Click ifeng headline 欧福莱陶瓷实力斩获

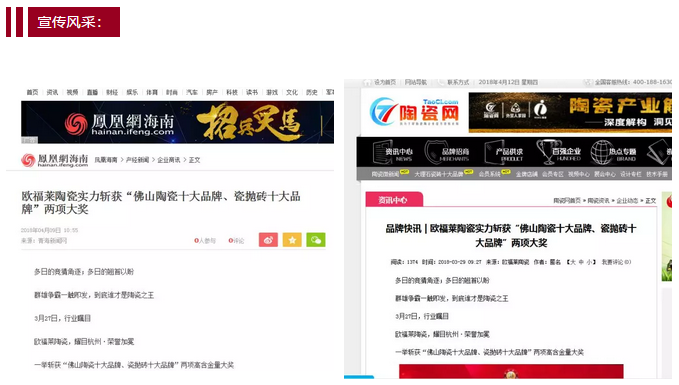click(161, 203)
